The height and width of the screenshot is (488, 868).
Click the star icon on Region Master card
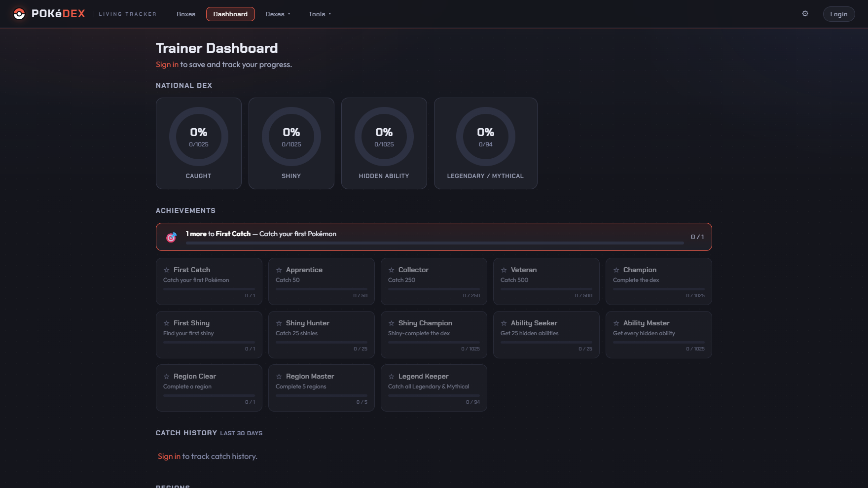[279, 377]
